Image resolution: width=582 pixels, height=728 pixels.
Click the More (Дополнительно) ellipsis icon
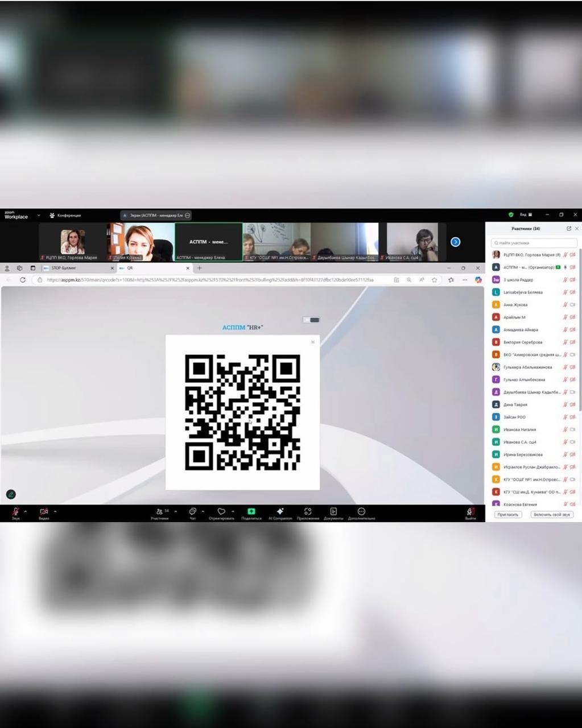[x=361, y=512]
